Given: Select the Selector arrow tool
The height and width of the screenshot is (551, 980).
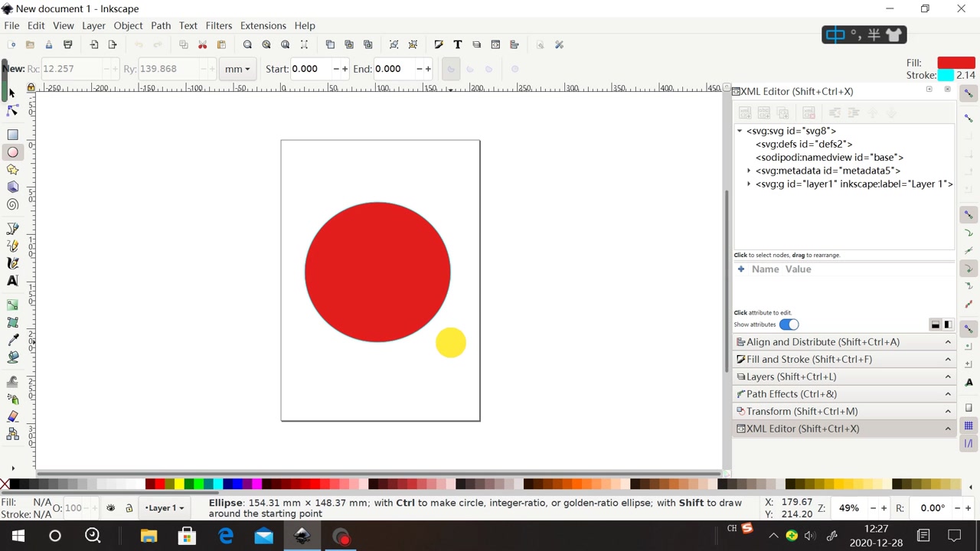Looking at the screenshot, I should coord(11,93).
